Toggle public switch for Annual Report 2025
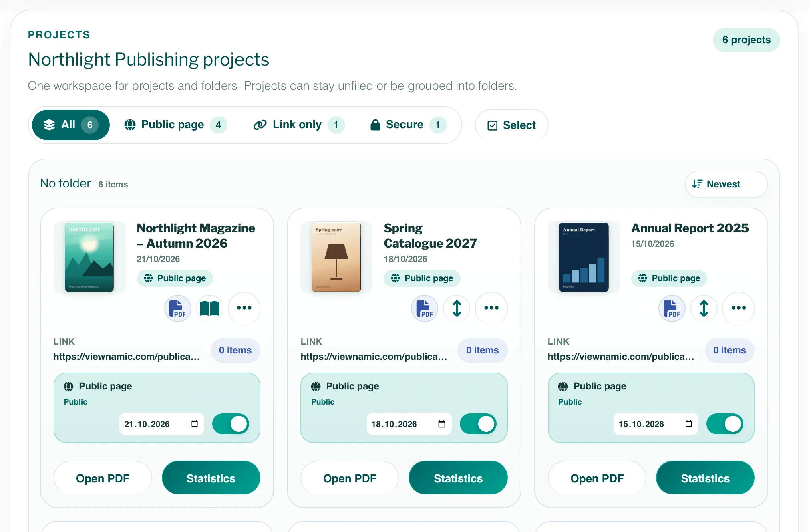The height and width of the screenshot is (532, 809). [x=725, y=424]
